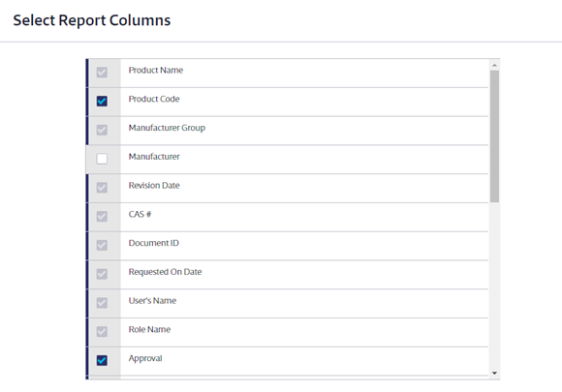Viewport: 562px width, 392px height.
Task: Click the empty scrollbar track below the thumb
Action: [494, 286]
